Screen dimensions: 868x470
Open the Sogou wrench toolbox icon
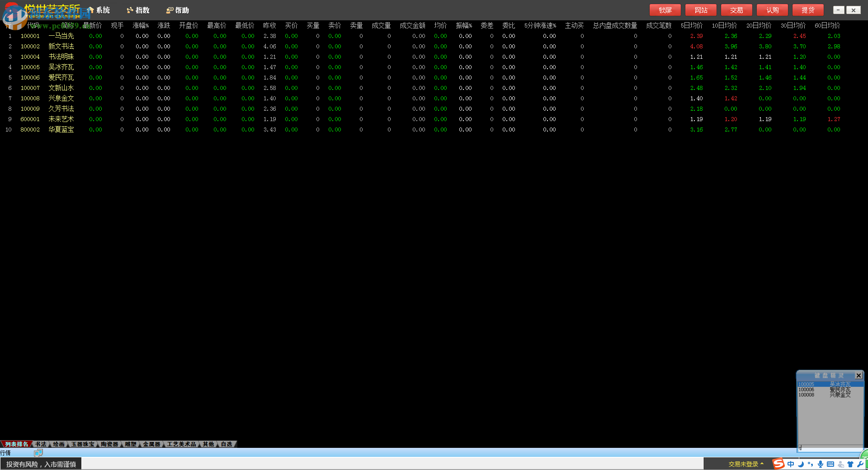(x=860, y=464)
